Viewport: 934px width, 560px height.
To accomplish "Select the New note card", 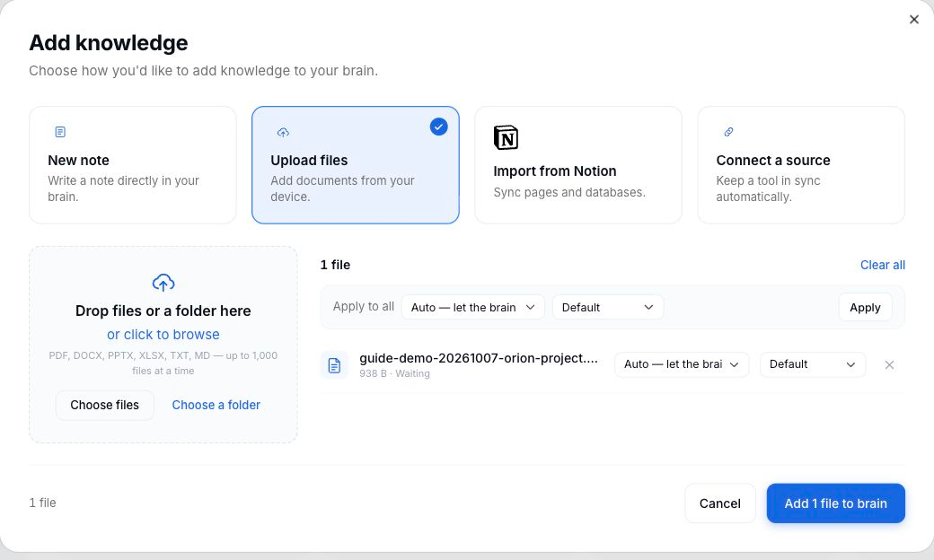I will tap(133, 165).
